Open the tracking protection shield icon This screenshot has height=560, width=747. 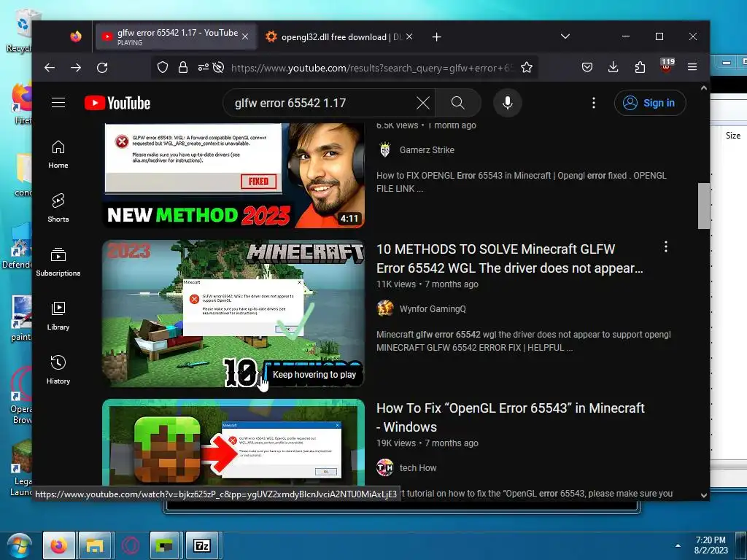pyautogui.click(x=163, y=68)
